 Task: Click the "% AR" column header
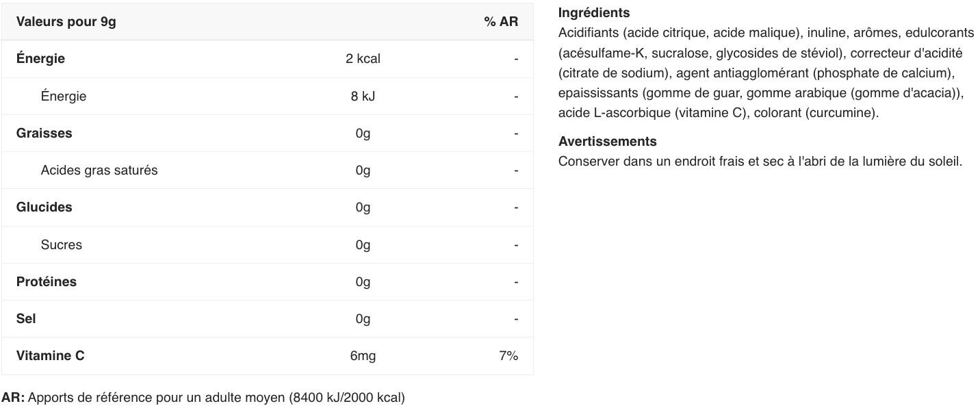click(501, 22)
